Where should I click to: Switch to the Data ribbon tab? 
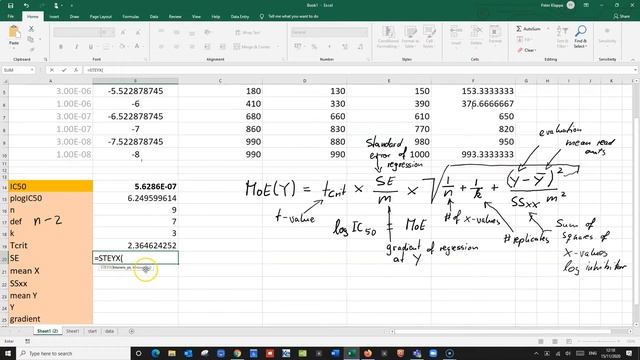154,17
